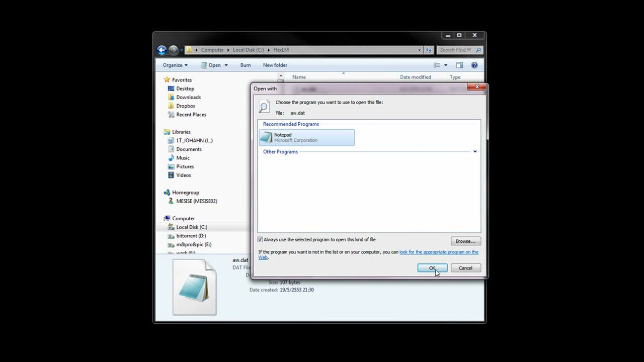
Task: Open the dropdown arrow next to Open
Action: pyautogui.click(x=226, y=65)
